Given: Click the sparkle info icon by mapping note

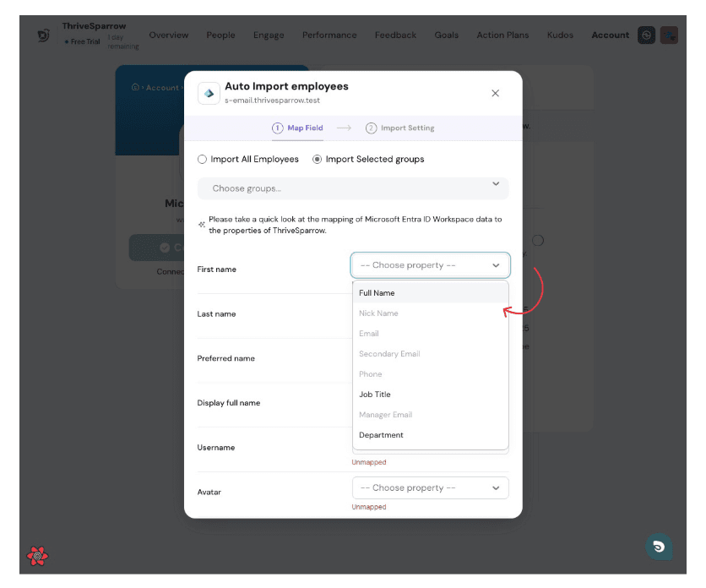Looking at the screenshot, I should [202, 225].
